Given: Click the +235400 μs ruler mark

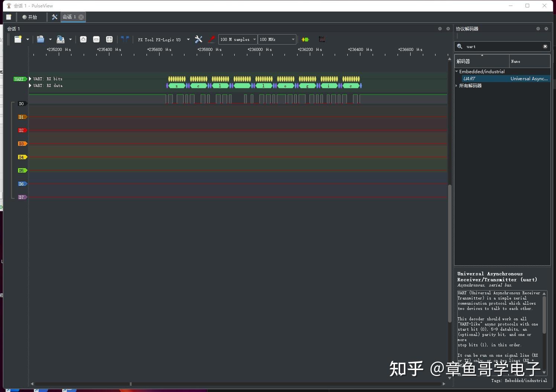Looking at the screenshot, I should point(109,50).
